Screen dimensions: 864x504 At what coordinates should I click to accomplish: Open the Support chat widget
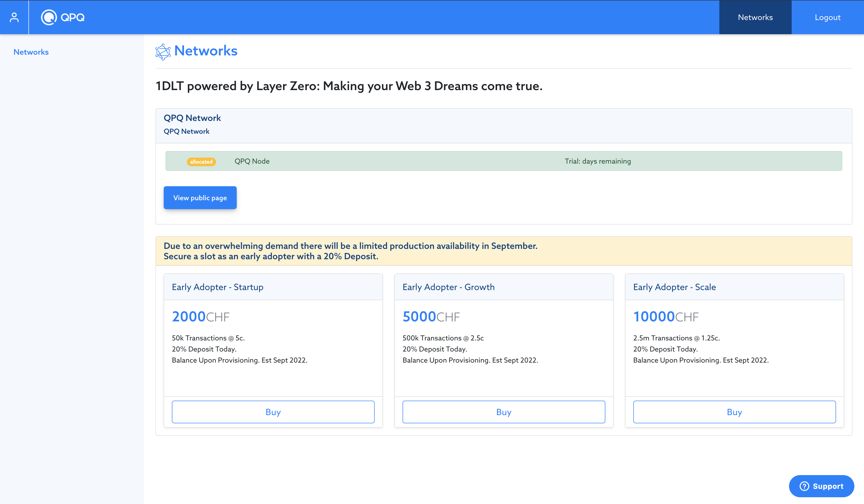tap(821, 486)
